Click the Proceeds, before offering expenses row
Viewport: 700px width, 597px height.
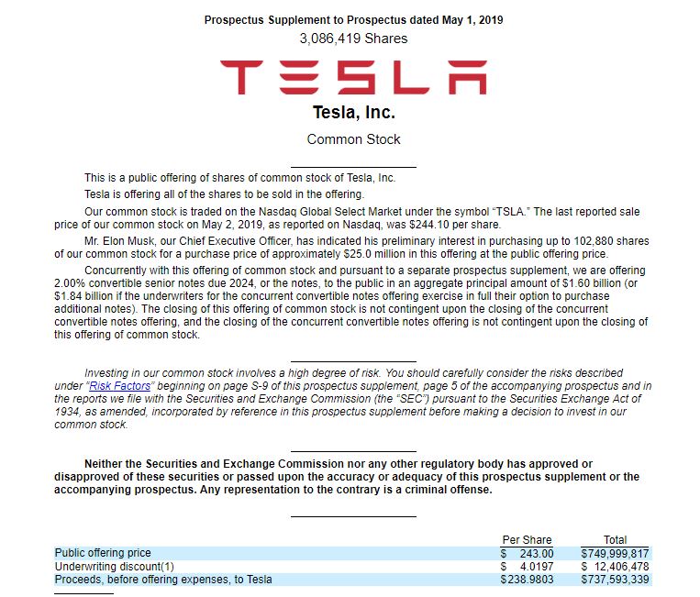pyautogui.click(x=352, y=580)
